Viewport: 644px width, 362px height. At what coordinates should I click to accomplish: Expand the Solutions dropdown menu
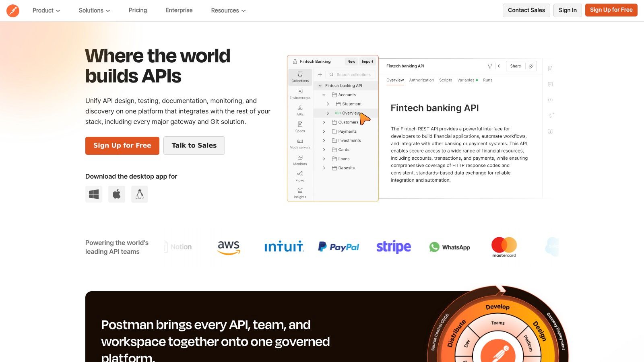tap(94, 10)
